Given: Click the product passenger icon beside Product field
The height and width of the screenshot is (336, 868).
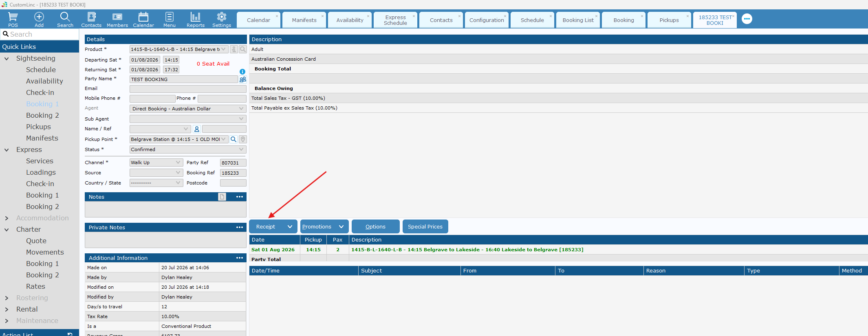Looking at the screenshot, I should (234, 49).
